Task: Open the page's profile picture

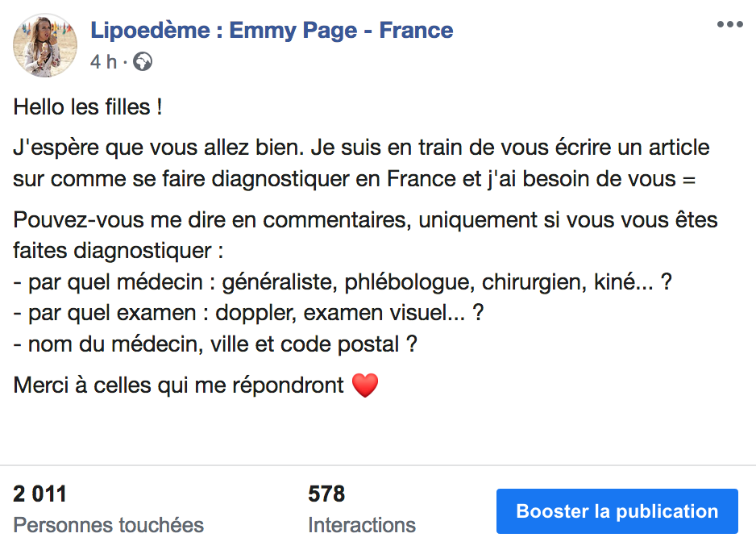Action: point(45,45)
